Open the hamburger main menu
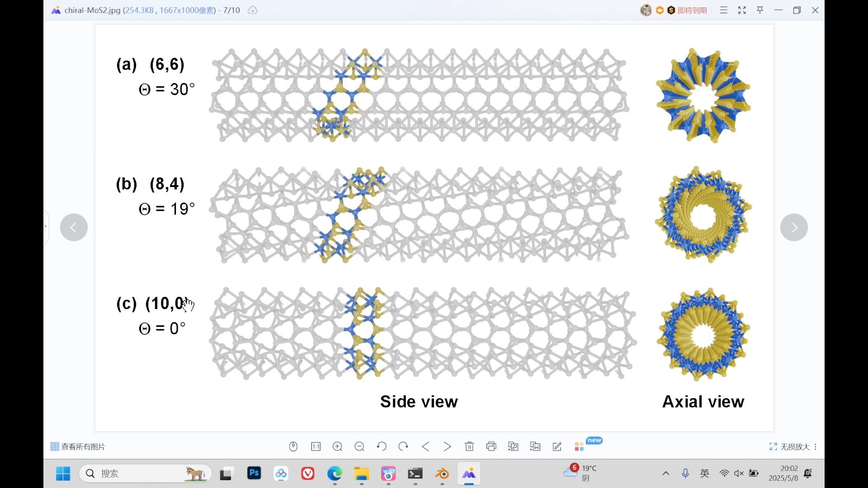Viewport: 868px width, 488px height. coord(724,10)
